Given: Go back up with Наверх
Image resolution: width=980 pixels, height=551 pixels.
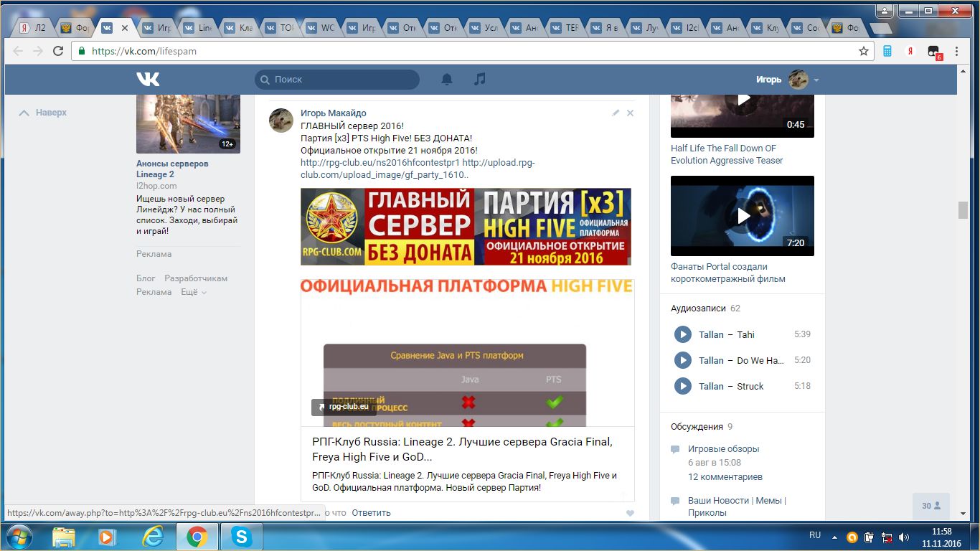Looking at the screenshot, I should (43, 113).
